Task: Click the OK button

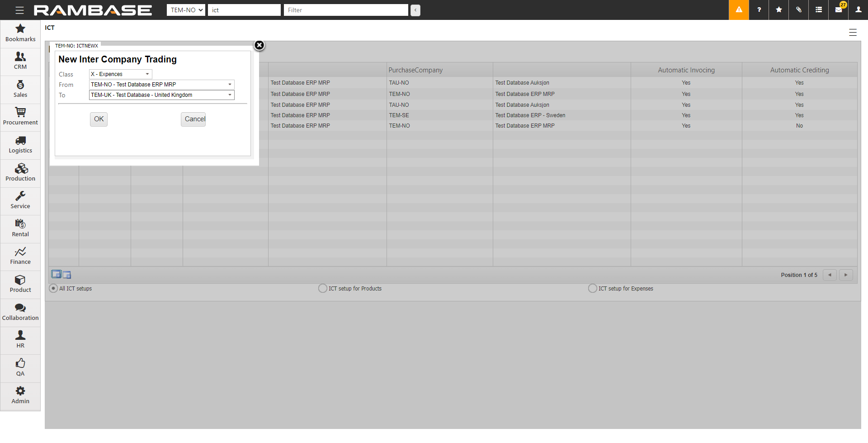Action: pyautogui.click(x=99, y=119)
